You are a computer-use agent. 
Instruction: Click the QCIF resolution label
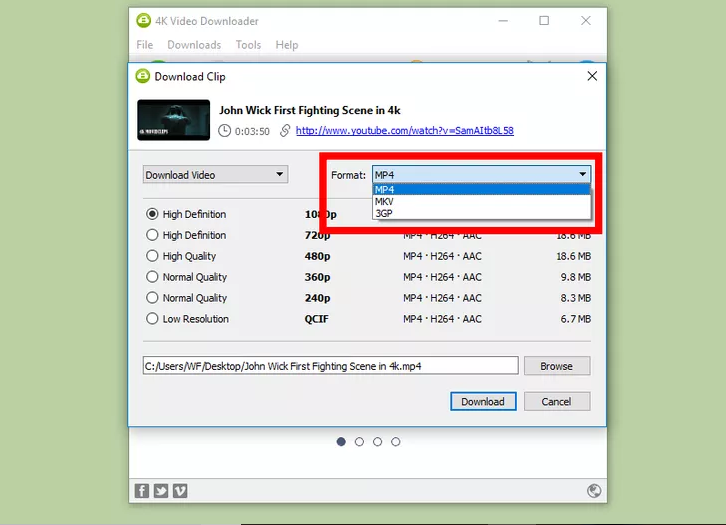[316, 319]
